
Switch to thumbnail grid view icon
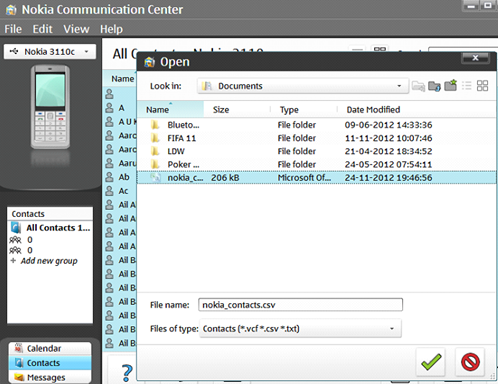pyautogui.click(x=482, y=86)
